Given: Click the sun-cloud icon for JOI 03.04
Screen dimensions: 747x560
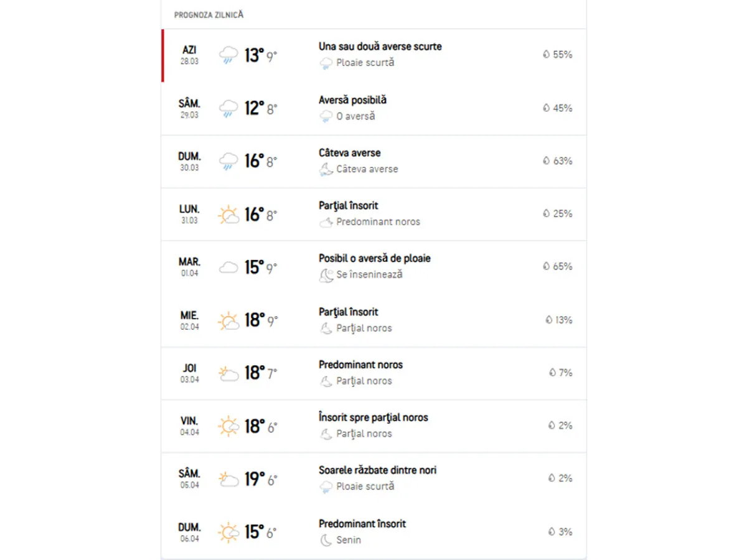Looking at the screenshot, I should click(228, 373).
